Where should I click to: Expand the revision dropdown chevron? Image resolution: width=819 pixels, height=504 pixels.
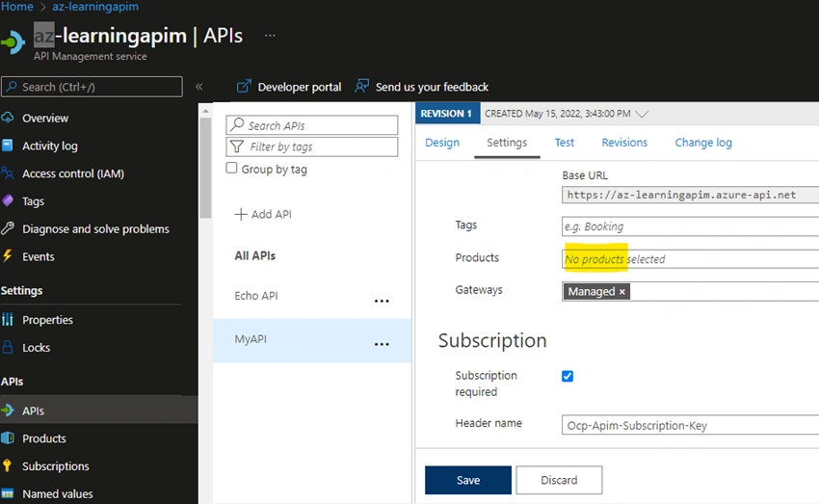point(642,114)
